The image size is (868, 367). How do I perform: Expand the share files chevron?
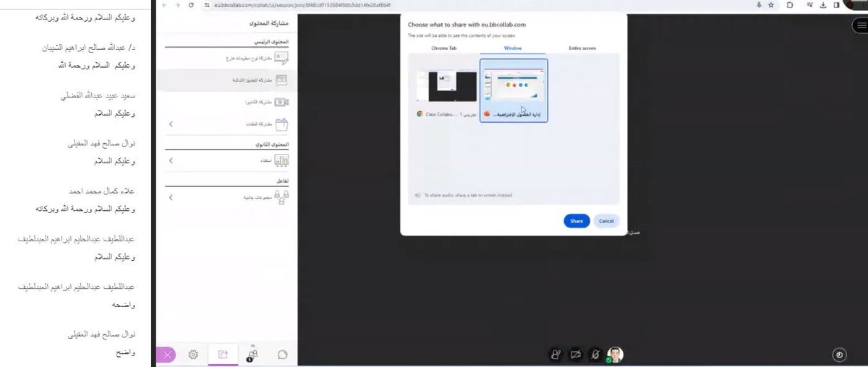[171, 124]
